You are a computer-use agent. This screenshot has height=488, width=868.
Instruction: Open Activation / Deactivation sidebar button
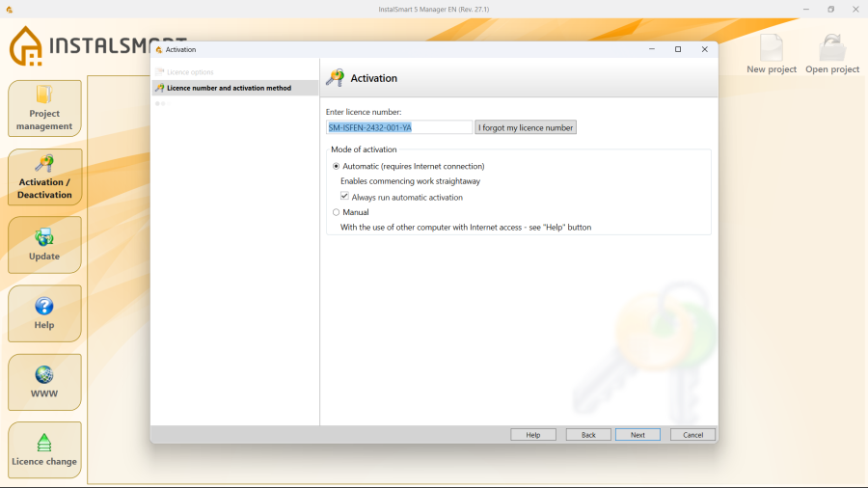pyautogui.click(x=44, y=177)
